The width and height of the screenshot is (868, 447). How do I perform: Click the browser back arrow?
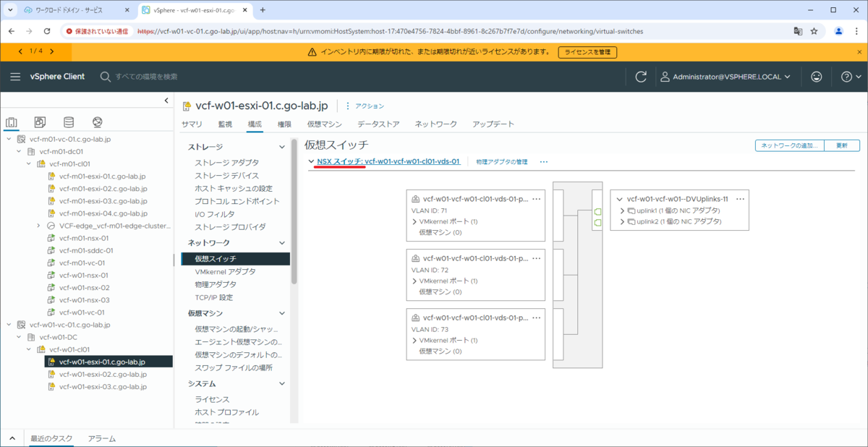tap(11, 31)
